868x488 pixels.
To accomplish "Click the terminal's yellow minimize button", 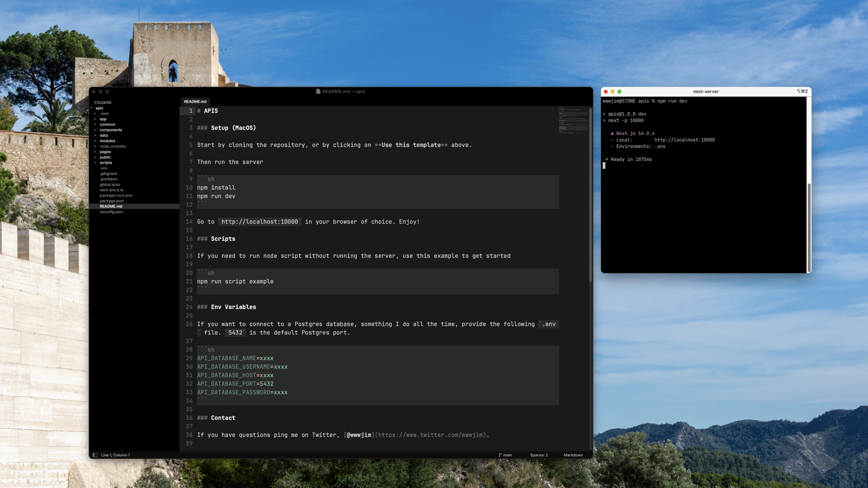I will click(613, 92).
